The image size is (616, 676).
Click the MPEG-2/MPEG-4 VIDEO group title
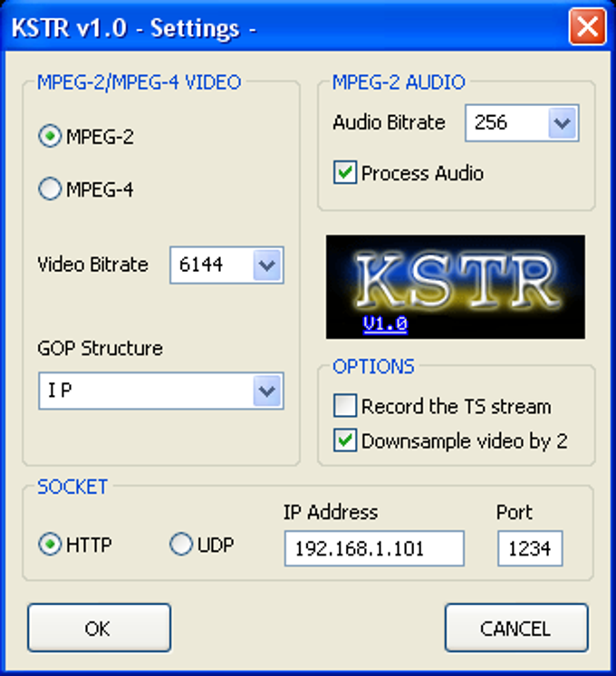point(139,82)
